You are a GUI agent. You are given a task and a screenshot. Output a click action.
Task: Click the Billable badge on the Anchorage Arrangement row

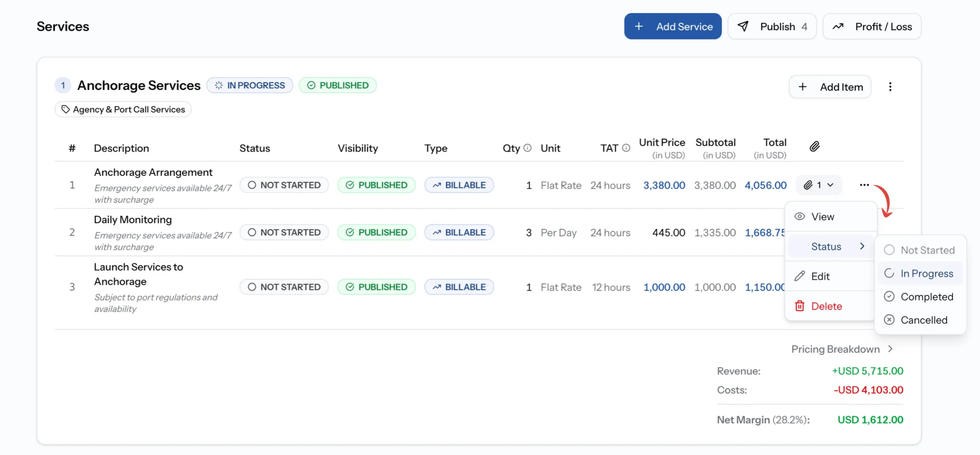tap(459, 185)
